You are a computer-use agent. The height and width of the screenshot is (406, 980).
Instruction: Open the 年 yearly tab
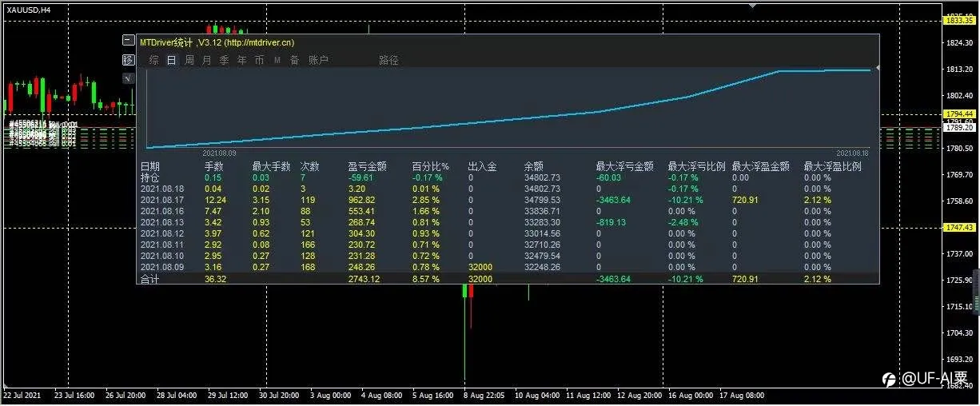[x=241, y=60]
